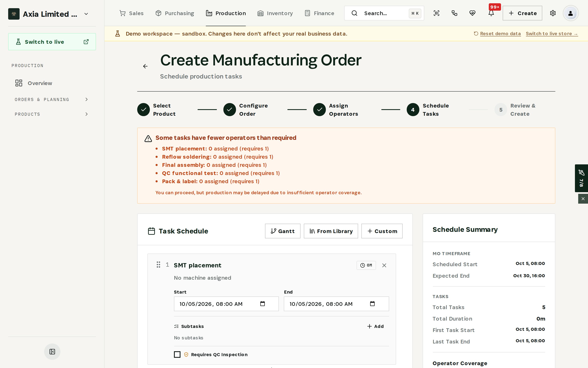Go to Assign Operators step
Viewport: 588px width, 368px height.
(x=336, y=110)
